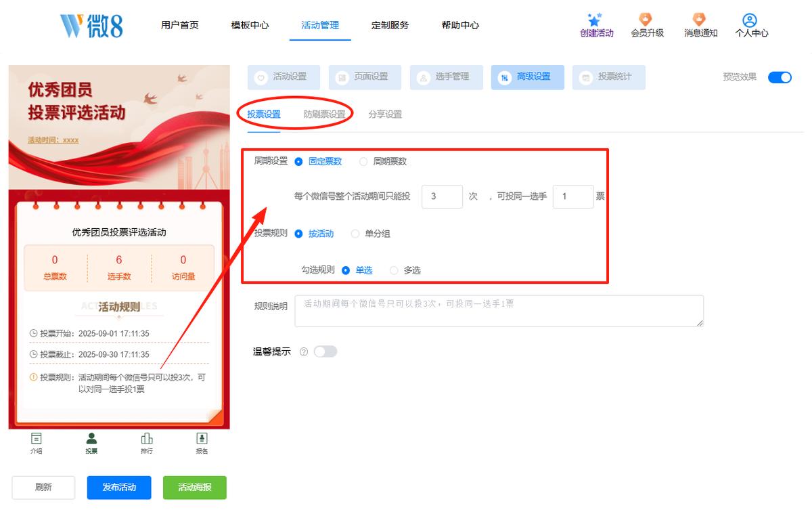Click the help icon beside 温馨提示

click(304, 351)
